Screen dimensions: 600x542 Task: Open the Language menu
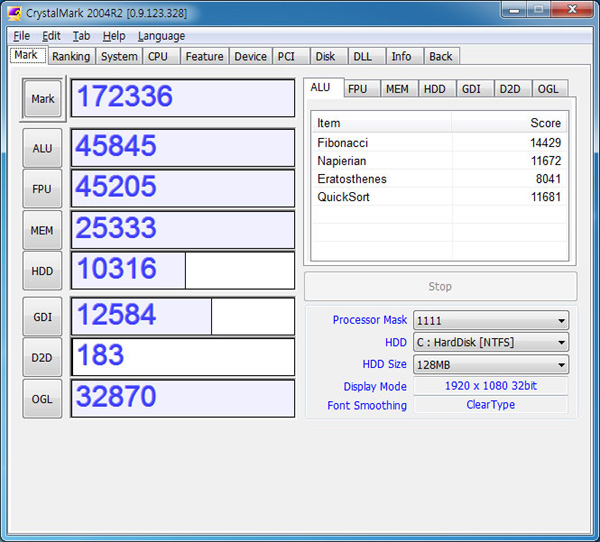coord(161,36)
